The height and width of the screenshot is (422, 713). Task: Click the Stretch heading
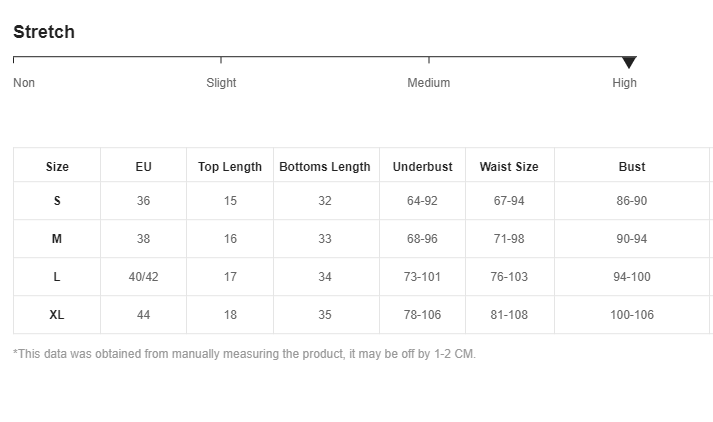click(44, 32)
